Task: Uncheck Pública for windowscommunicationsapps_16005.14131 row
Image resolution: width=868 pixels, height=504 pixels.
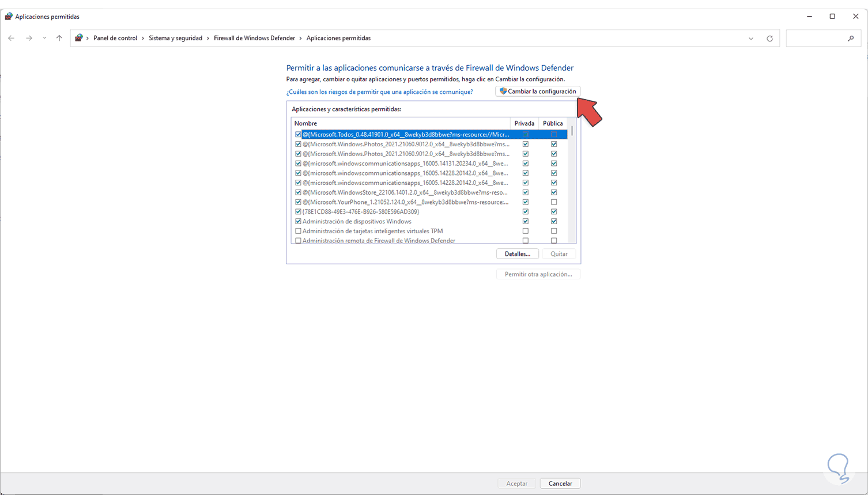Action: (x=554, y=164)
